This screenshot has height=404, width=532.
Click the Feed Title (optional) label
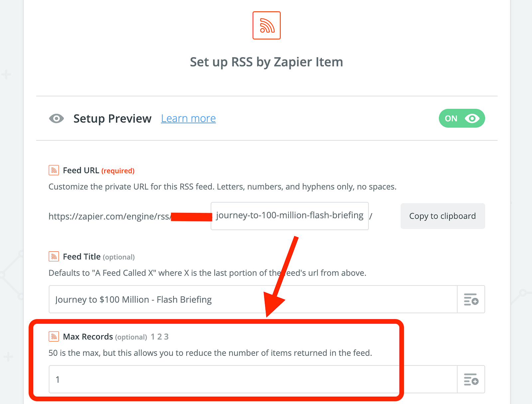tap(98, 257)
